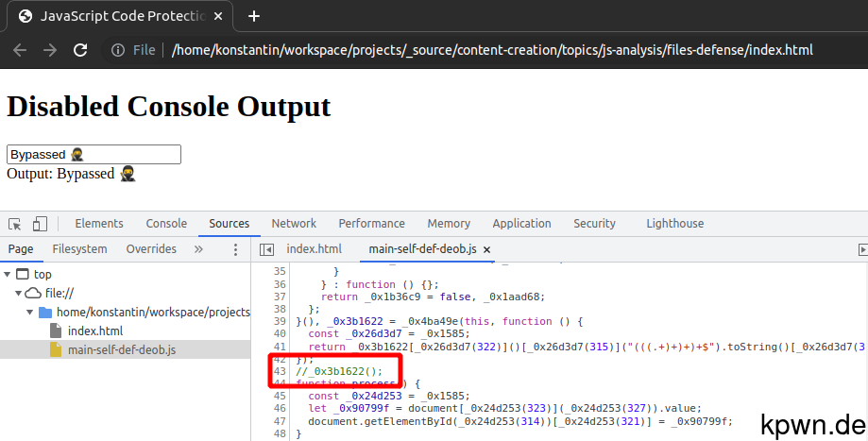Open the Application panel
Image resolution: width=868 pixels, height=441 pixels.
point(522,224)
